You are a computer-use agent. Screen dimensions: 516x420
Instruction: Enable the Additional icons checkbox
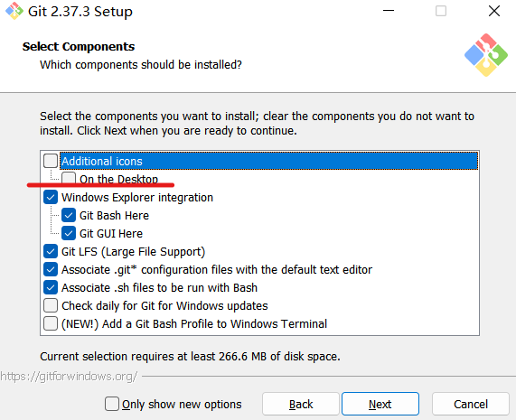click(51, 161)
